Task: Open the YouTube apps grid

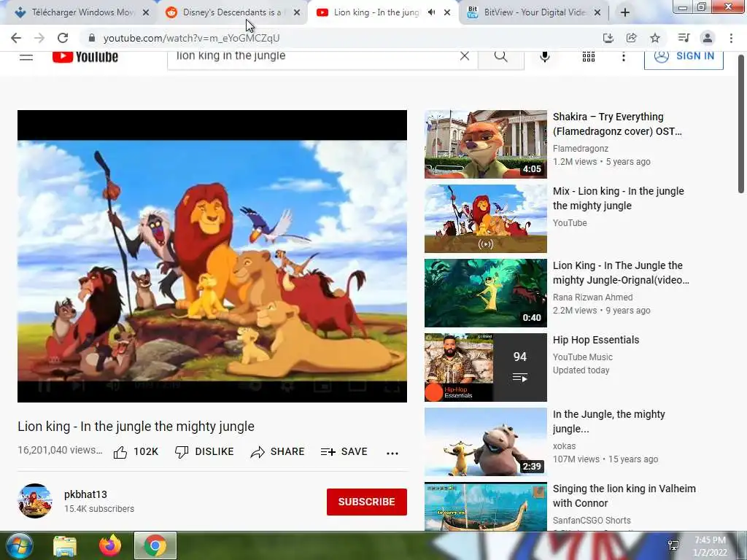Action: [x=589, y=57]
